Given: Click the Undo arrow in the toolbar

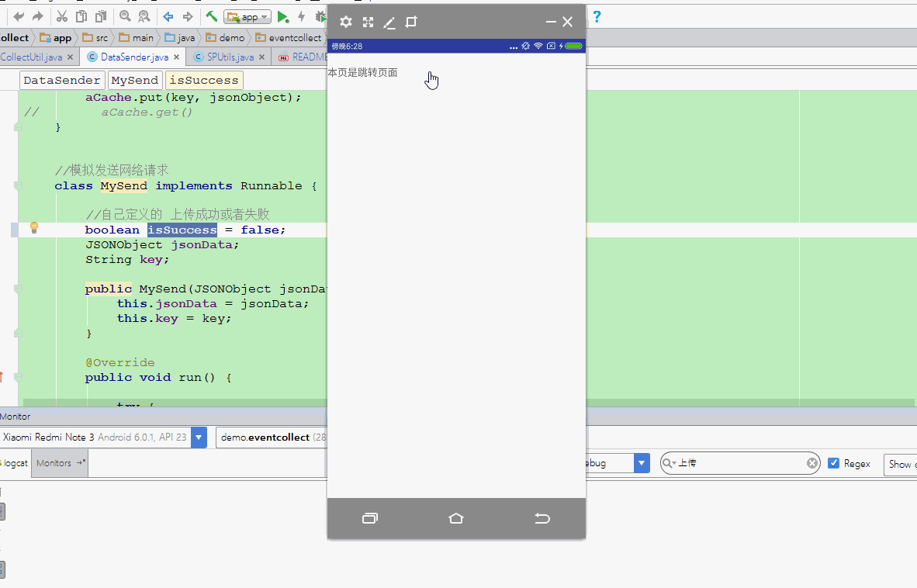Looking at the screenshot, I should pyautogui.click(x=19, y=17).
